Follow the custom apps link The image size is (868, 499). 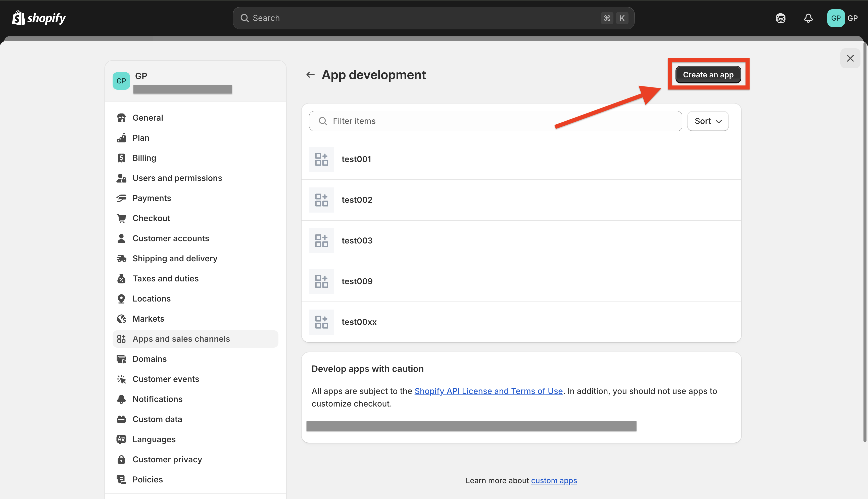554,480
